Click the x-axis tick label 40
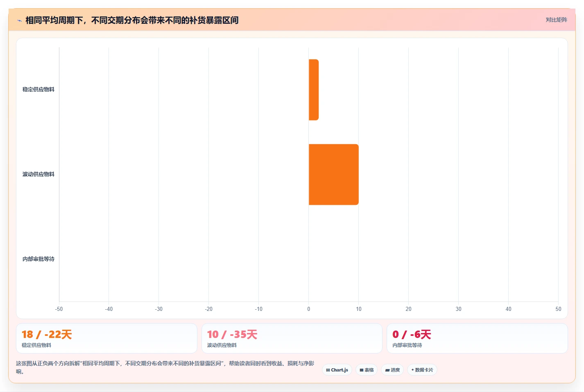584x392 pixels. coord(509,309)
